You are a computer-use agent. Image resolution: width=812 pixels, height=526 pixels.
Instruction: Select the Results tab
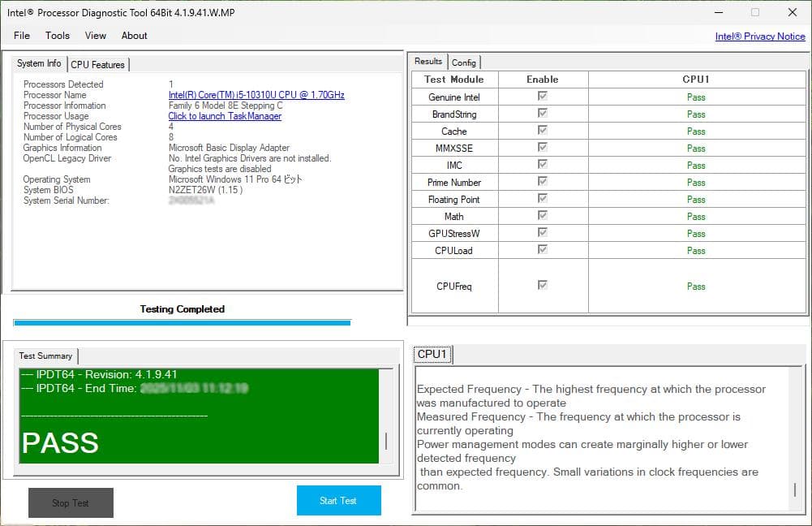pyautogui.click(x=428, y=61)
